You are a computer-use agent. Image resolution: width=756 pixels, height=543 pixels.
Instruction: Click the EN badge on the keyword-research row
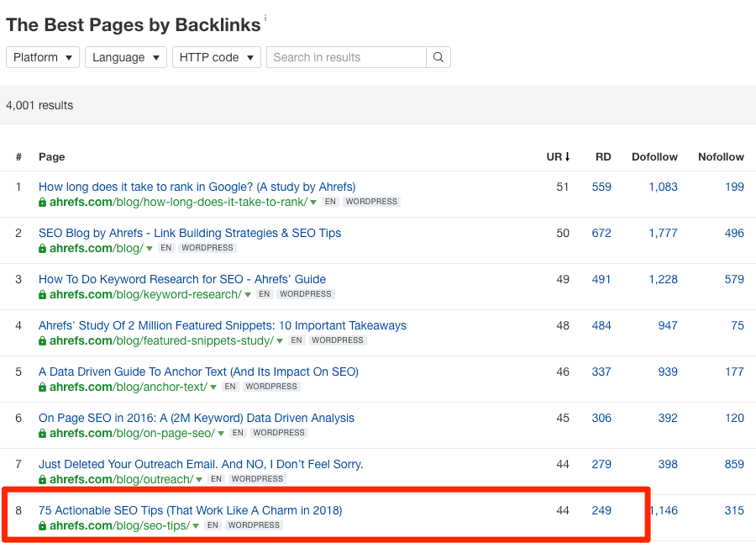point(264,293)
